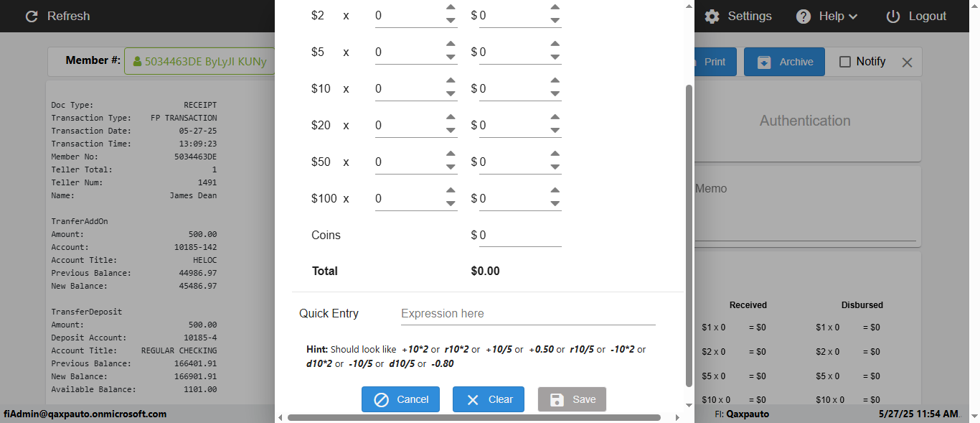This screenshot has height=423, width=980.
Task: Click the green member person icon
Action: pos(137,62)
